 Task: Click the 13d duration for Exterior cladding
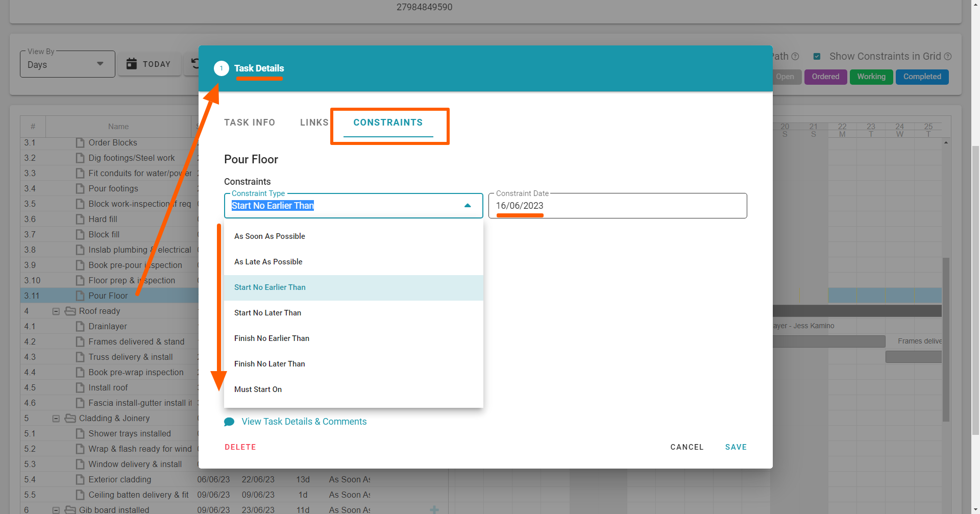[x=303, y=480]
